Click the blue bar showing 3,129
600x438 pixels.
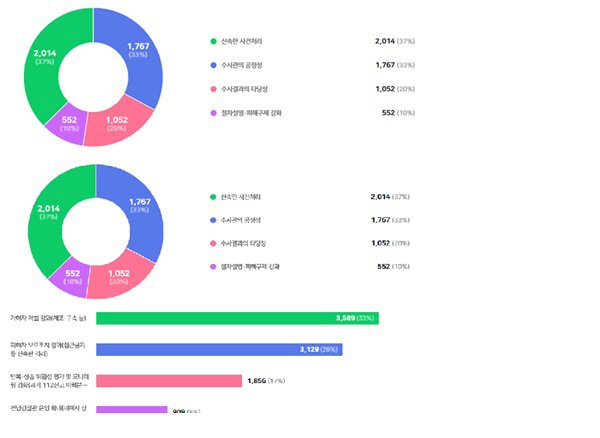[x=190, y=349]
